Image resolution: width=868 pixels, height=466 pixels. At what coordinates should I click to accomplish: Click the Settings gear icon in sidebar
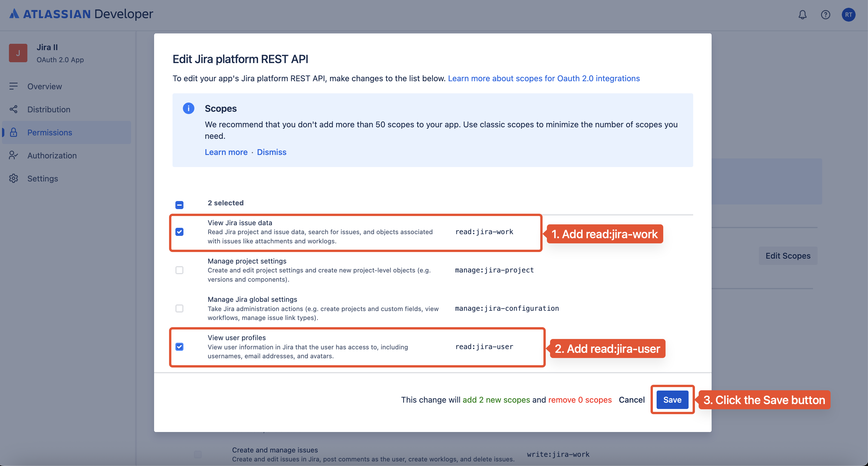click(14, 178)
